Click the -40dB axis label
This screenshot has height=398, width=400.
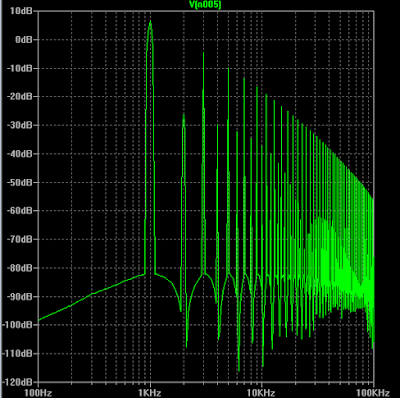(20, 154)
